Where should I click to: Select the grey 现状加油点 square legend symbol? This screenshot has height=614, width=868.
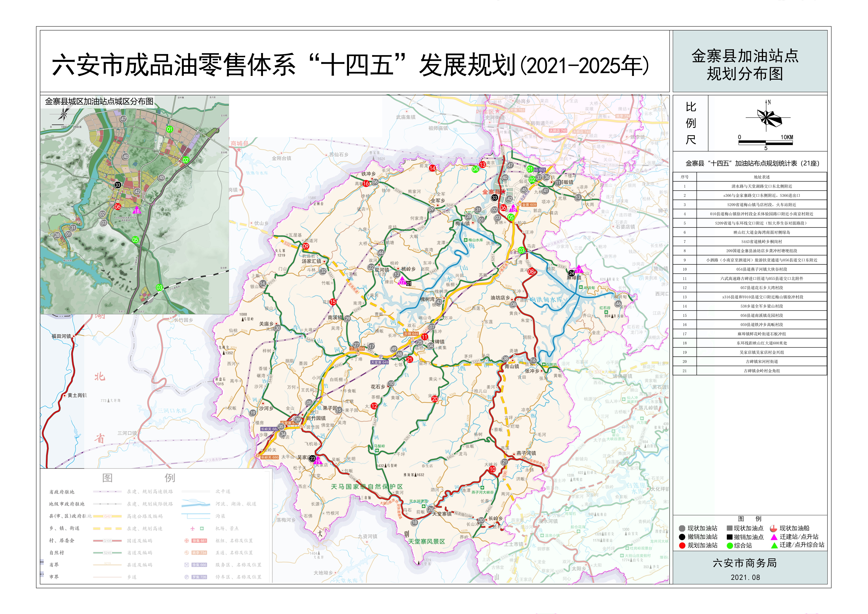[x=730, y=528]
